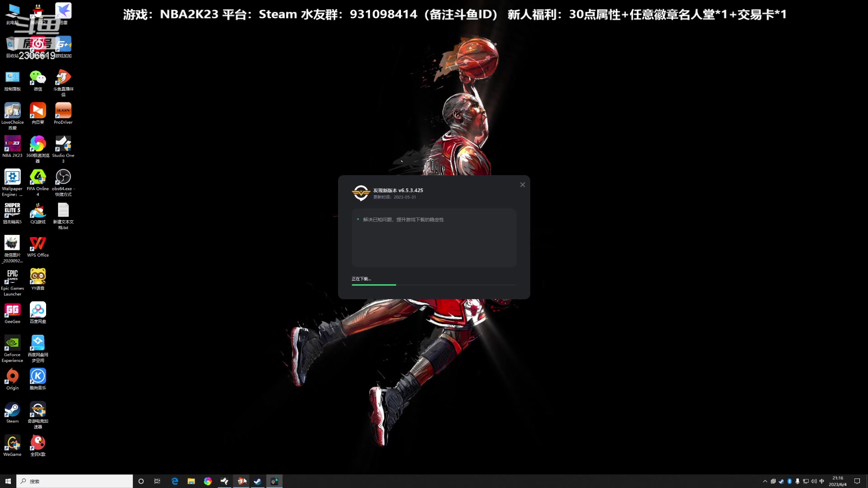Select the Epic Games Launcher desktop icon

[x=12, y=282]
